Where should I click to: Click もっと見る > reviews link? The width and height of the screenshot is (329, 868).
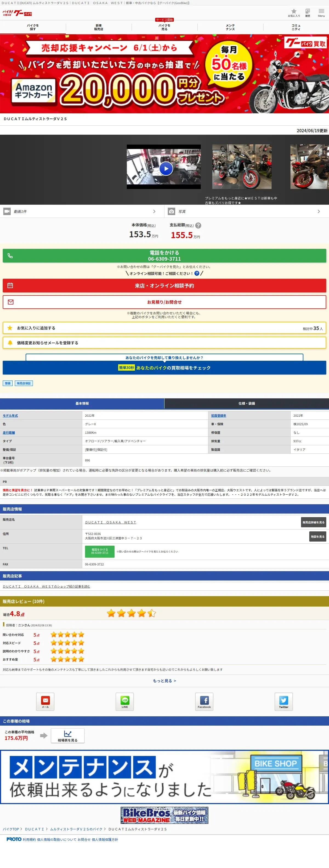click(164, 681)
